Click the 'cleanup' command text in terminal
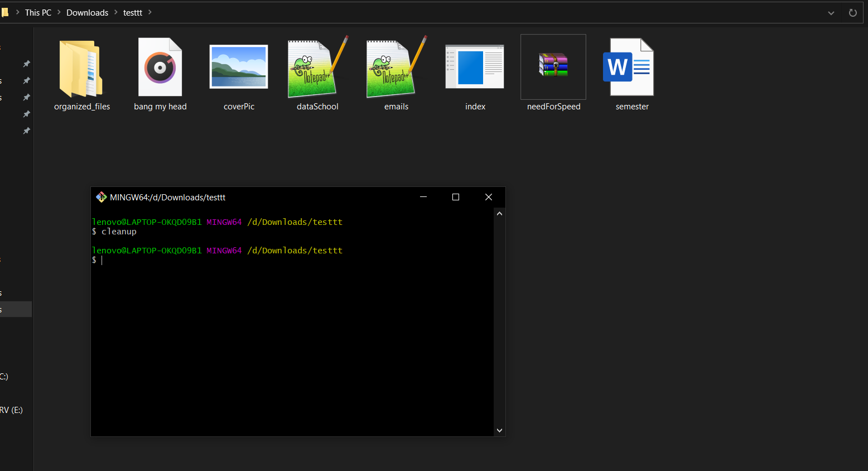This screenshot has height=471, width=868. (x=119, y=231)
